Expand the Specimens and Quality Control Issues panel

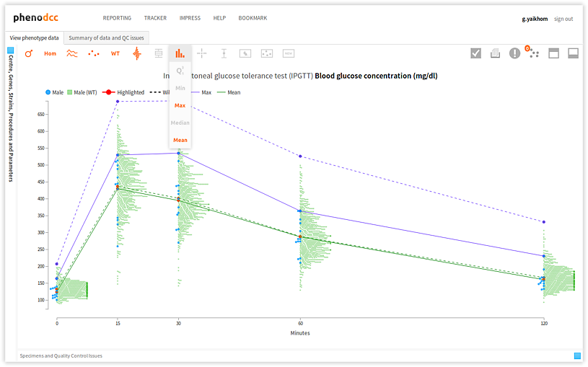pos(577,355)
